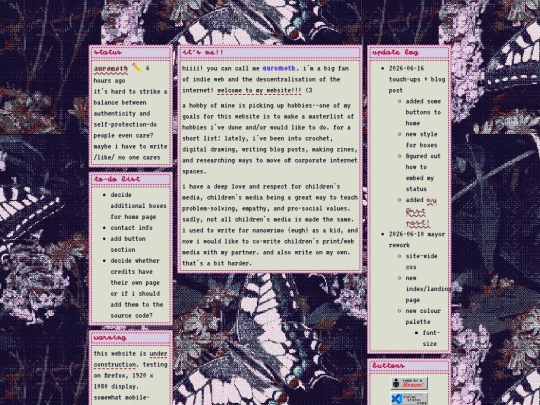
Task: Click the 'under construction' link in warning box
Action: [x=130, y=359]
